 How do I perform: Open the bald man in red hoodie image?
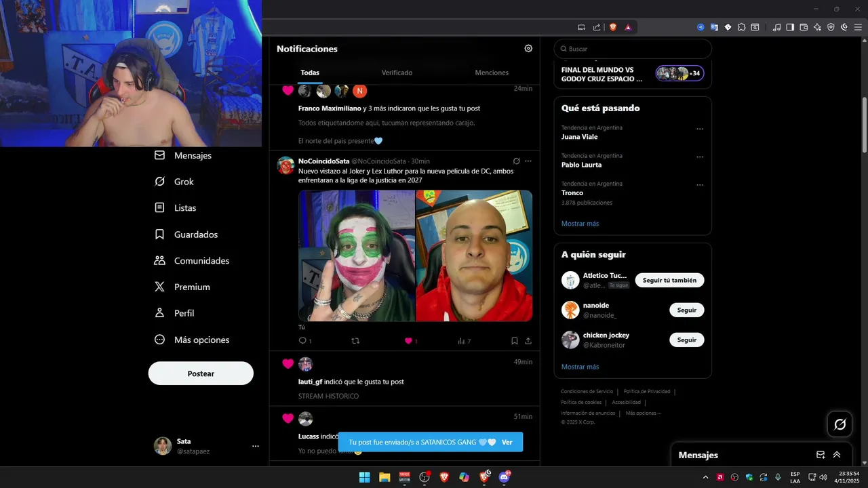click(474, 256)
